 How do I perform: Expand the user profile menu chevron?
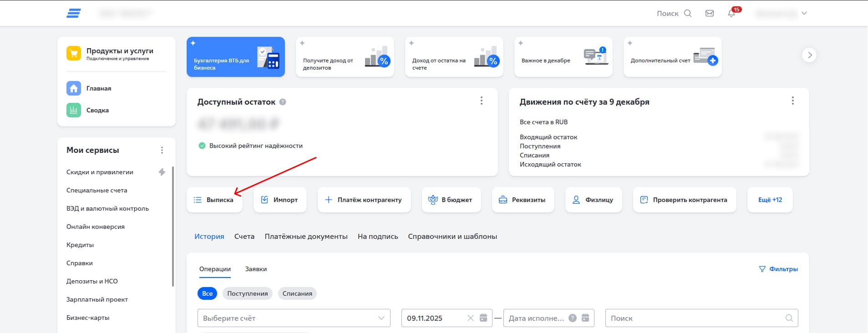[x=804, y=13]
